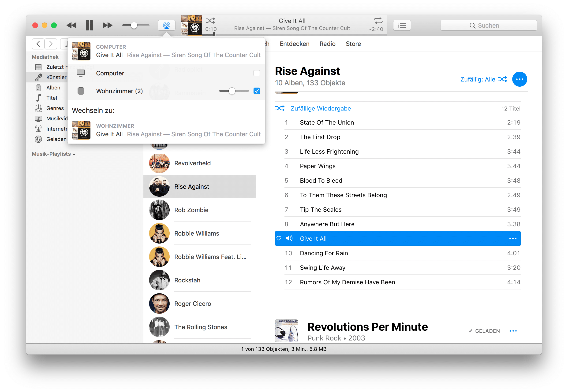Pause the current song
The width and height of the screenshot is (568, 392).
coord(90,25)
